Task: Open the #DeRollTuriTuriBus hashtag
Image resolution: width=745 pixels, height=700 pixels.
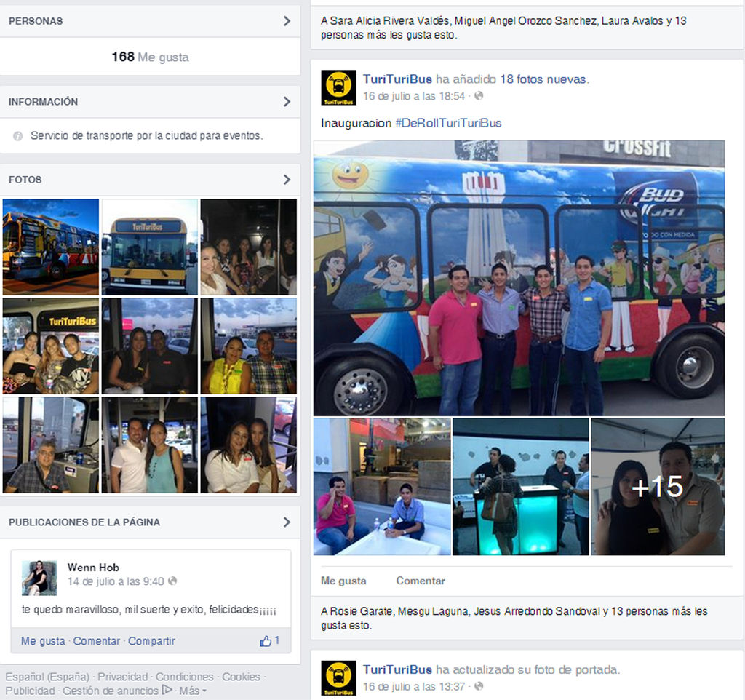Action: tap(448, 123)
